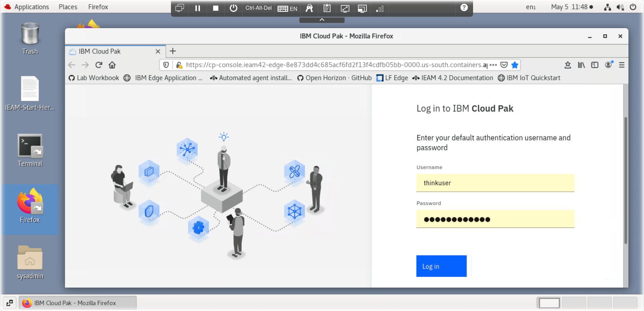Open the Firefox menu in top panel

(x=98, y=7)
